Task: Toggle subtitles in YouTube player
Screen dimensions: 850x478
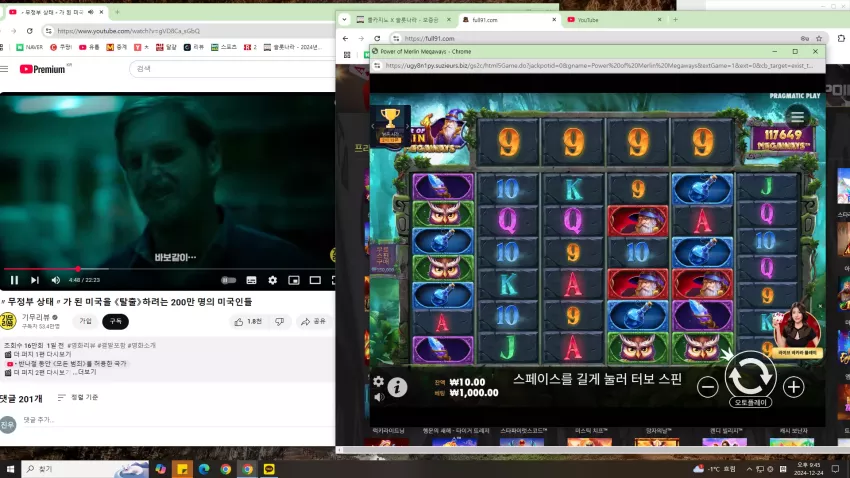Action: (252, 280)
